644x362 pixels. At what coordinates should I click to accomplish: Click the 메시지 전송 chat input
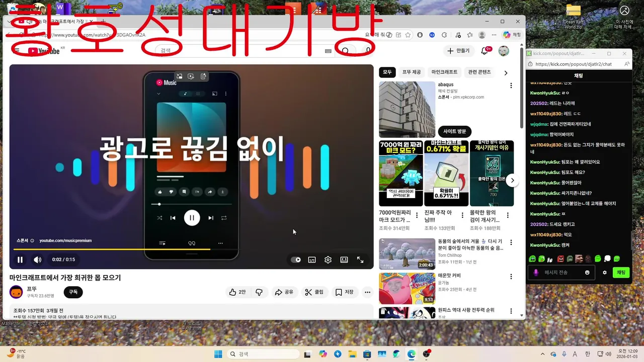561,273
